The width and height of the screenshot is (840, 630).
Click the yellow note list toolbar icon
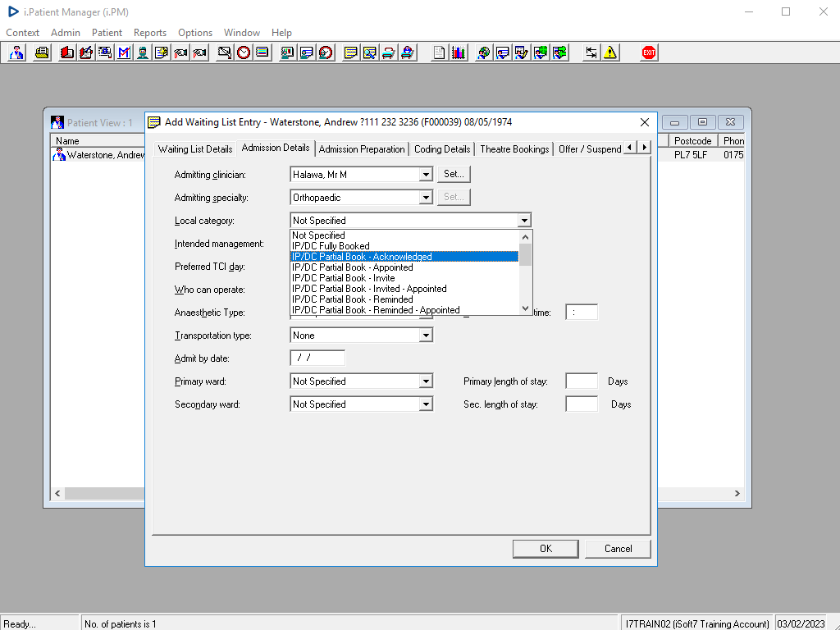[350, 52]
